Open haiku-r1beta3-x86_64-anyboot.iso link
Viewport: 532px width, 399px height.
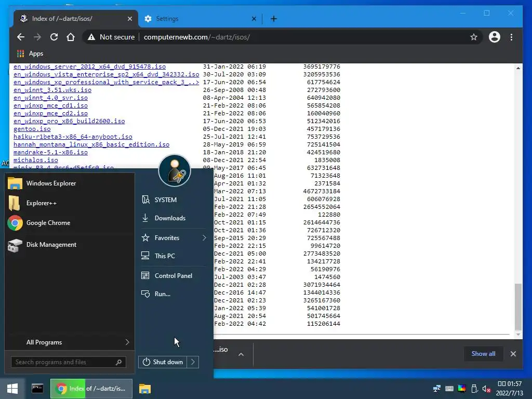[73, 137]
